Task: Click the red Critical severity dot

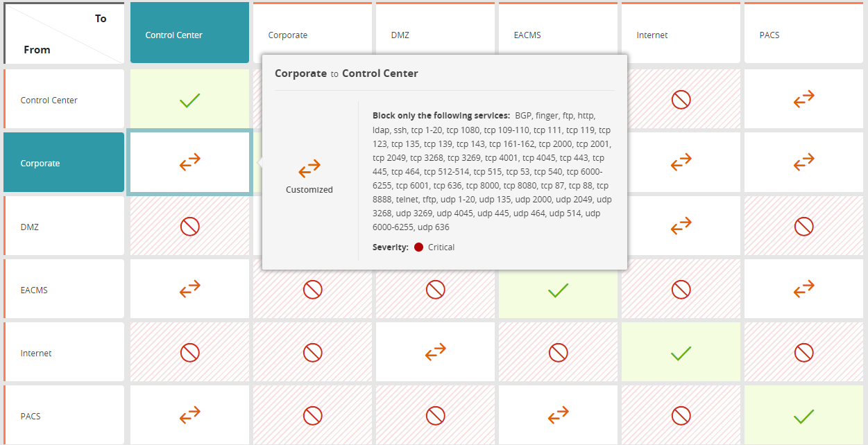Action: [x=418, y=247]
